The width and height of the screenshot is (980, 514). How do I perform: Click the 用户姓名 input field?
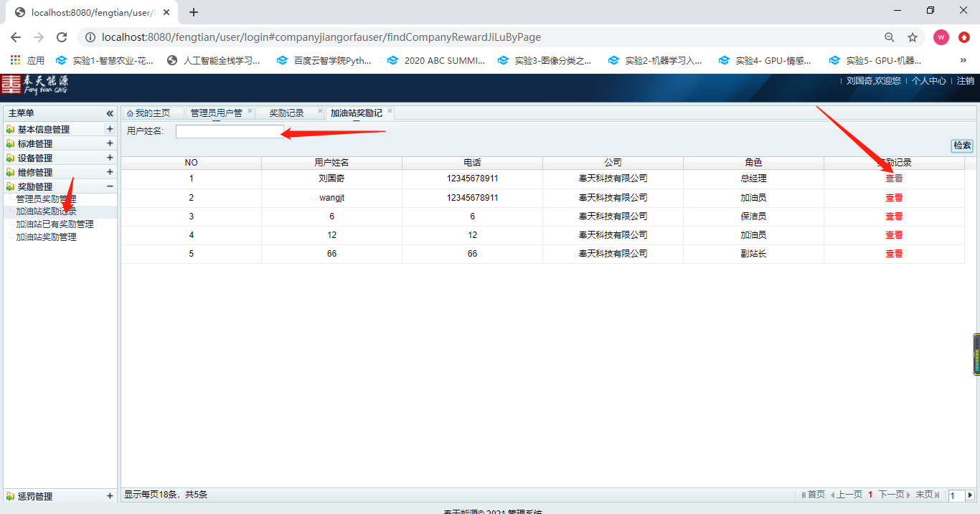[230, 131]
